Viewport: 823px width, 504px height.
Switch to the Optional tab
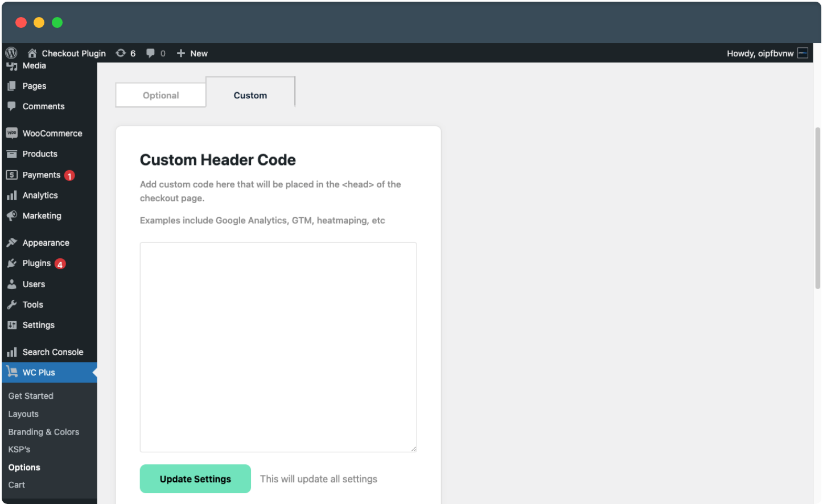161,95
